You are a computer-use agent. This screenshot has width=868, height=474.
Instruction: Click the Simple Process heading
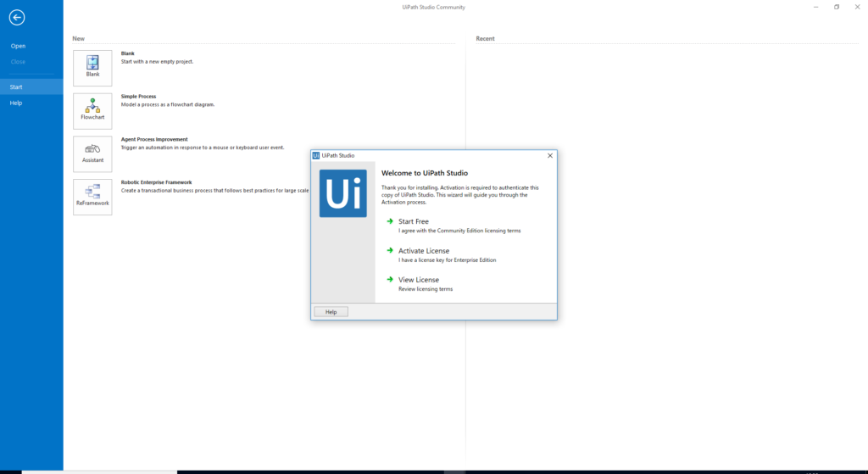coord(138,97)
